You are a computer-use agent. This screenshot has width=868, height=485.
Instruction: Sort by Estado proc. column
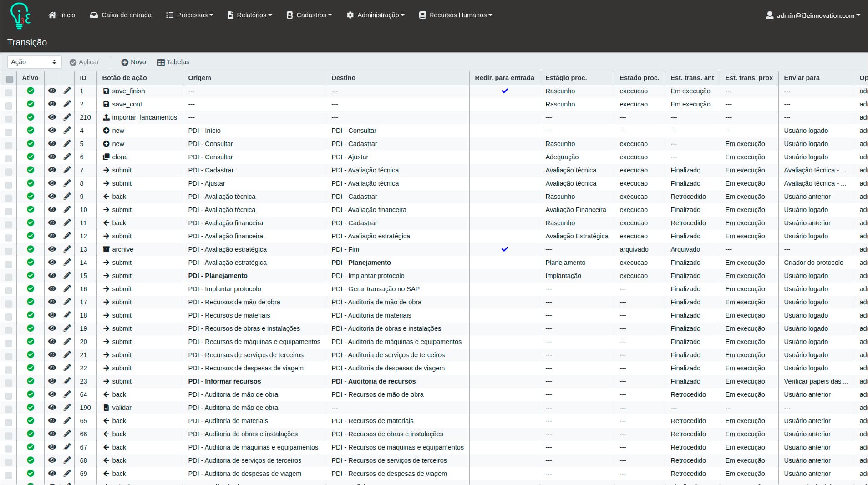639,78
